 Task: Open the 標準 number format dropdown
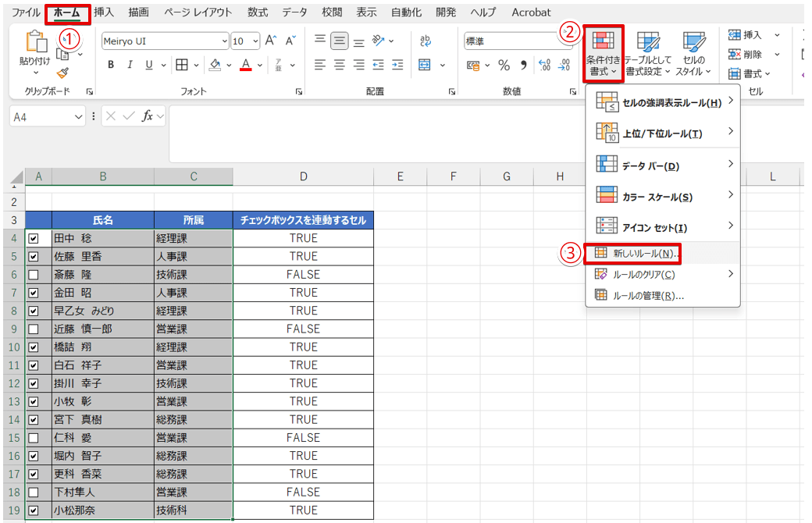point(568,41)
